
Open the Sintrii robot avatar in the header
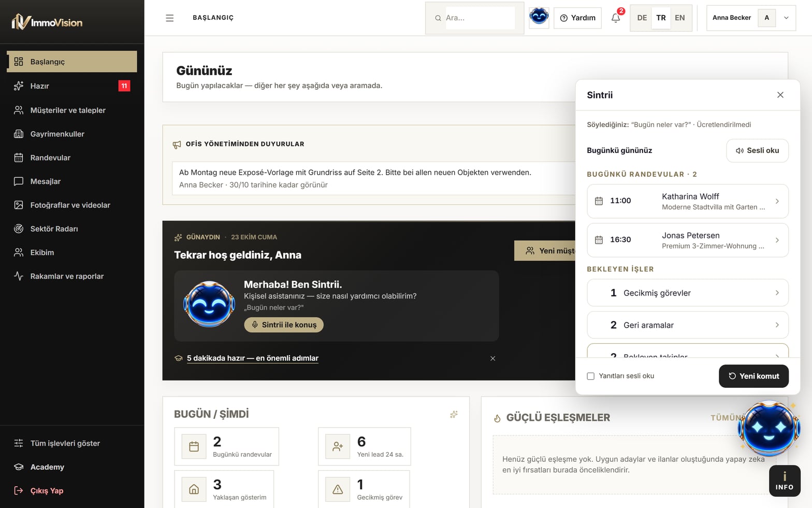[x=539, y=18]
